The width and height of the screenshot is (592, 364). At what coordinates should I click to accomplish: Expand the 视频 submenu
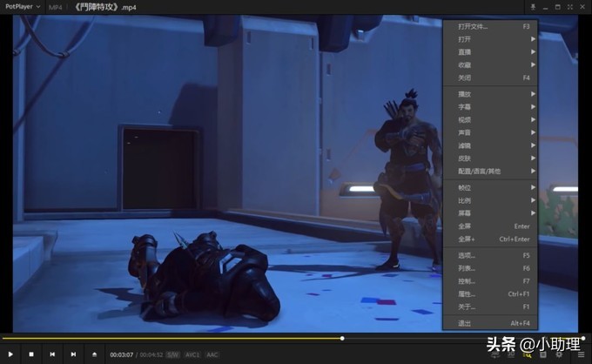490,119
